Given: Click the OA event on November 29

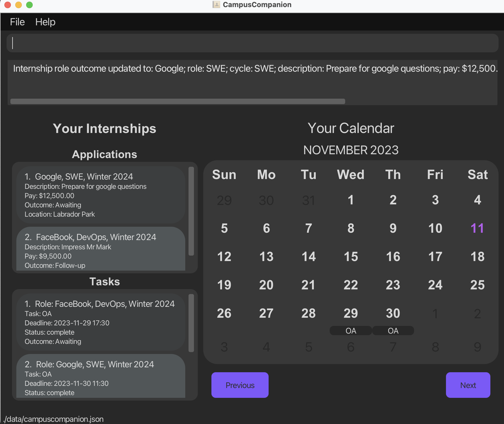Looking at the screenshot, I should coord(351,331).
